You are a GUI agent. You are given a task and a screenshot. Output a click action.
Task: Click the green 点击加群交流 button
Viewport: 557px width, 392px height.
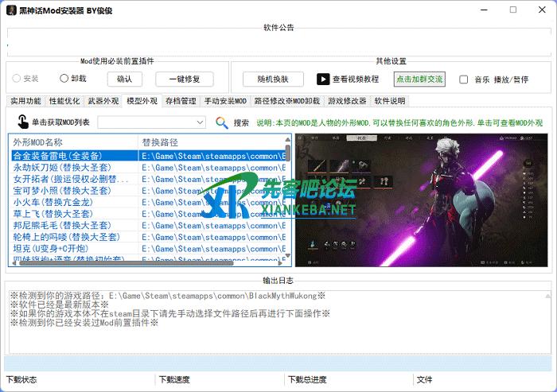point(419,79)
